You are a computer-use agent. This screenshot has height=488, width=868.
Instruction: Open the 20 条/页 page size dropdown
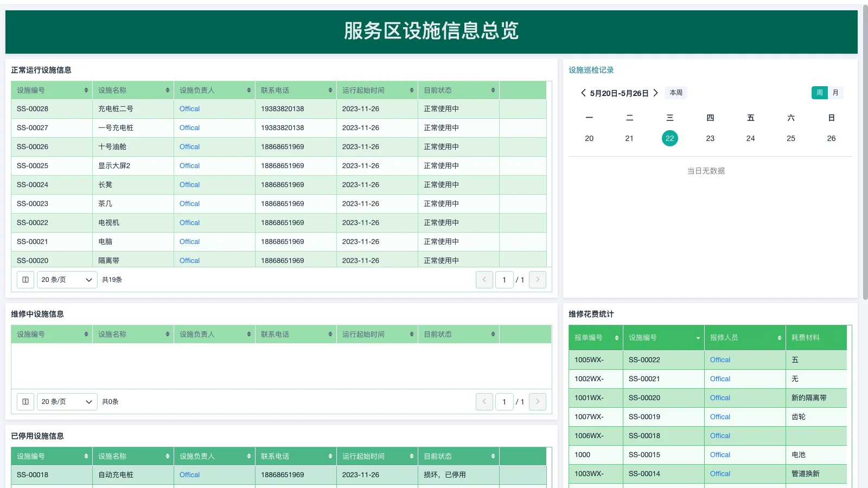(67, 280)
